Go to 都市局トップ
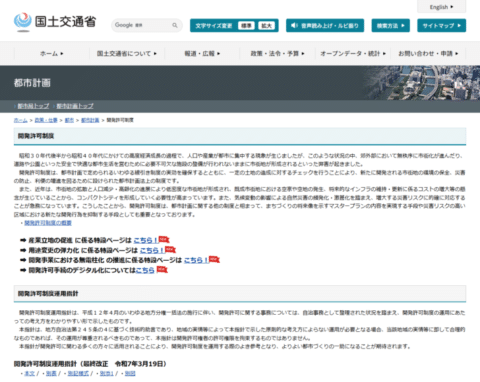This screenshot has width=480, height=382. click(33, 106)
